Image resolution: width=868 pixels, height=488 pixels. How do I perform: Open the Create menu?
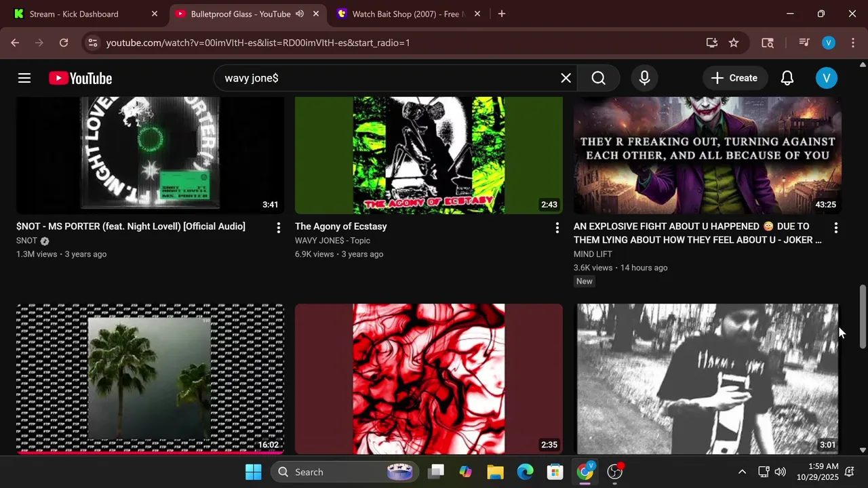click(734, 78)
